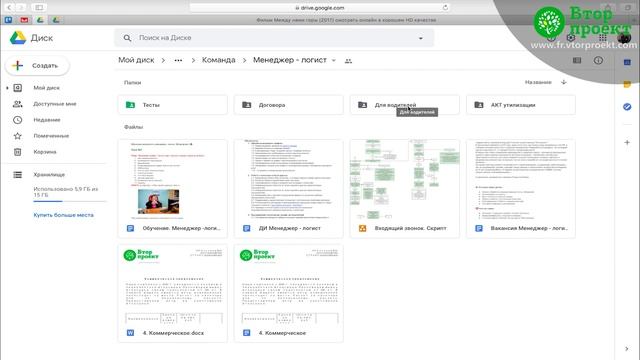640x360 pixels.
Task: Click the file name '4. Коммерческое.docx'
Action: [x=173, y=333]
